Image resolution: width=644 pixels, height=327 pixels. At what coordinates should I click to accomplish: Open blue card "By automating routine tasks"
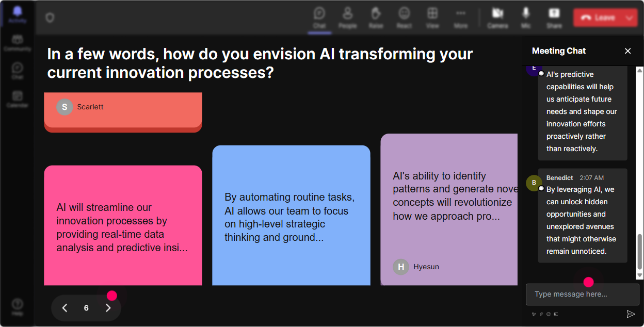click(291, 215)
